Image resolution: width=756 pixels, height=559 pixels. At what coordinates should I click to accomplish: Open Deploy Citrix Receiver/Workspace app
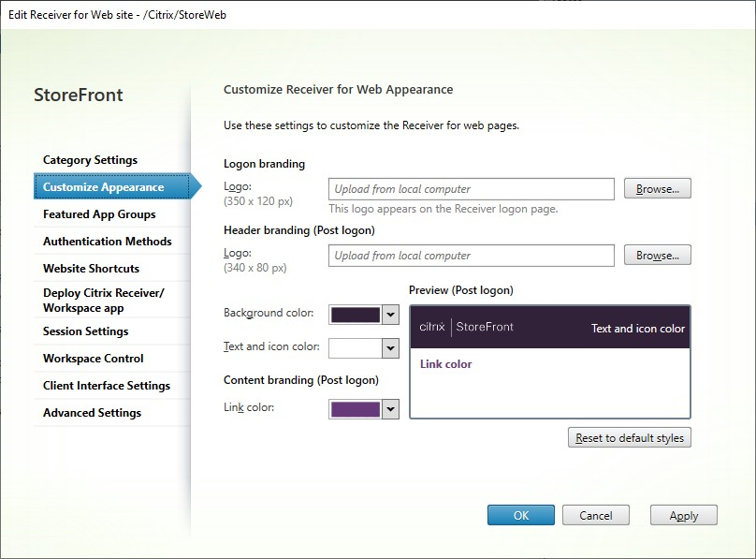pyautogui.click(x=103, y=301)
